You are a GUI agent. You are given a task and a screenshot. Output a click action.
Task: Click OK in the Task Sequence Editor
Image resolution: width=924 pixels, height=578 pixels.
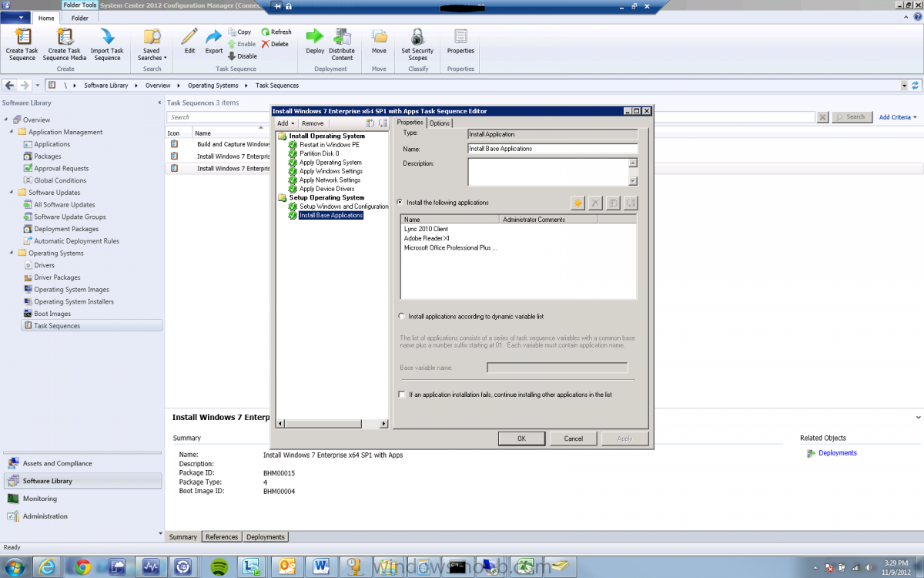(x=521, y=439)
